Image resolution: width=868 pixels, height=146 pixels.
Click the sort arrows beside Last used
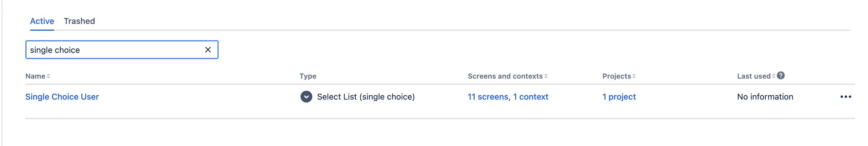pos(774,76)
